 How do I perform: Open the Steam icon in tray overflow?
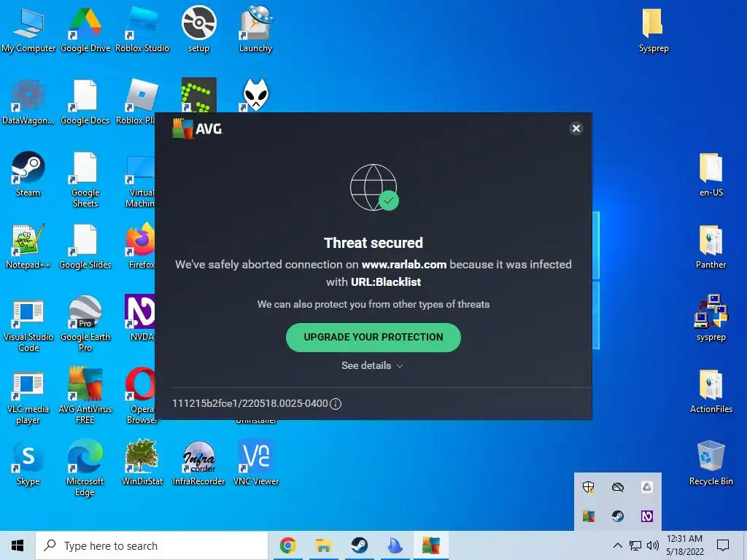618,516
